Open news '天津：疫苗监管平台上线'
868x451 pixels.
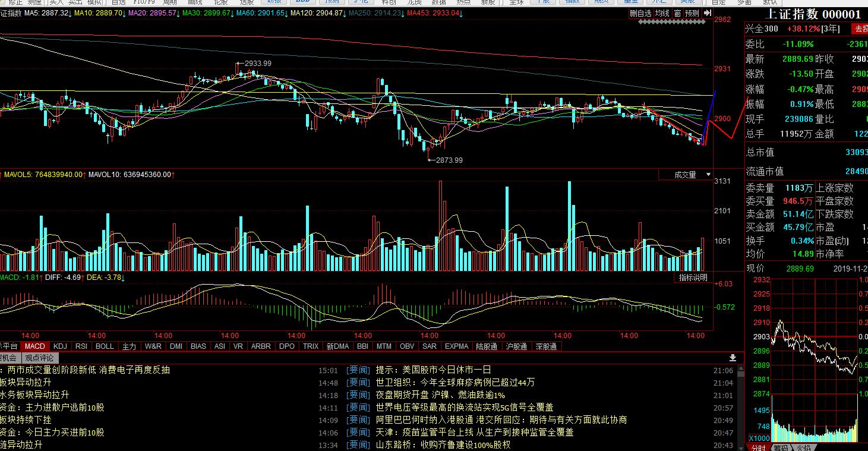coord(475,432)
